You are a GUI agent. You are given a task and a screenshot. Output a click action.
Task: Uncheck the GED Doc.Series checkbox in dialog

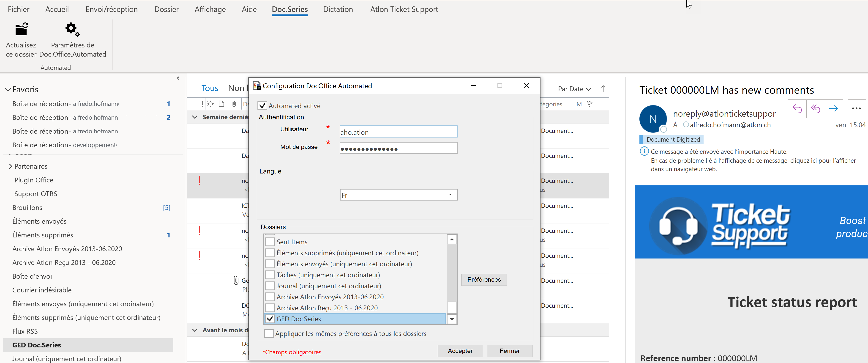[x=270, y=319]
